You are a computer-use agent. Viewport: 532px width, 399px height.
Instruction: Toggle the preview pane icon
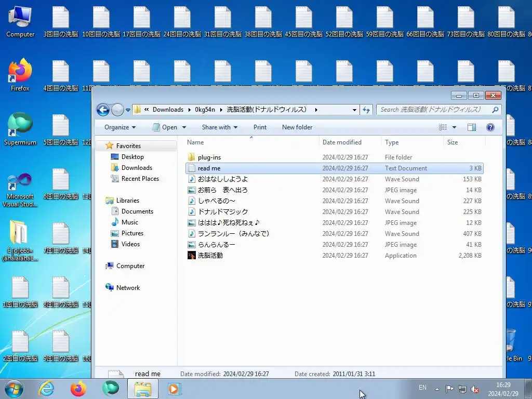pyautogui.click(x=472, y=127)
